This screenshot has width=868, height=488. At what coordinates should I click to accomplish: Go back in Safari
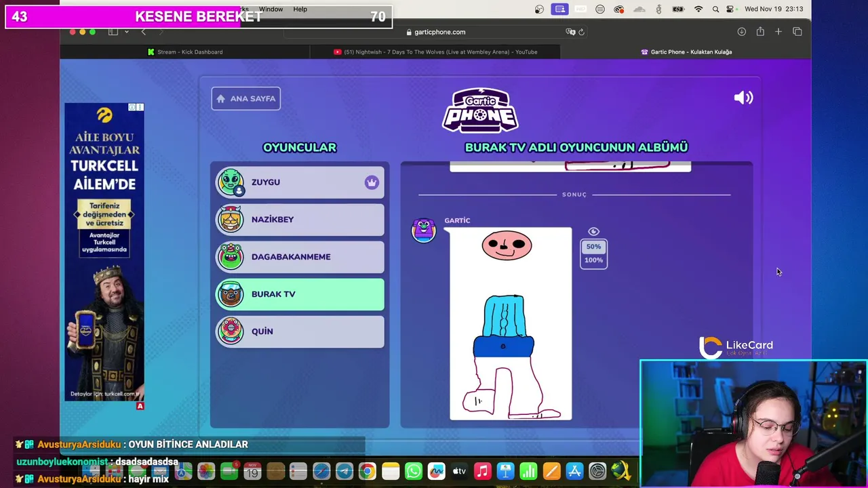pyautogui.click(x=143, y=32)
